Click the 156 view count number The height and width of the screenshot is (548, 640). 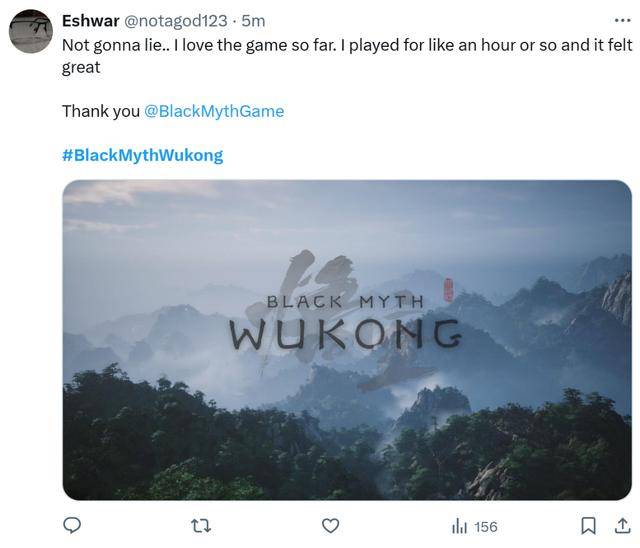(485, 526)
